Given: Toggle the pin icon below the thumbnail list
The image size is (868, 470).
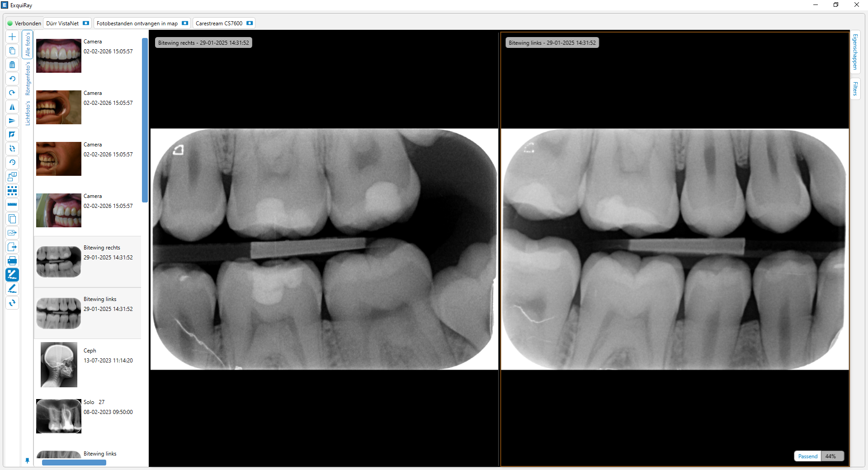Looking at the screenshot, I should [x=27, y=461].
